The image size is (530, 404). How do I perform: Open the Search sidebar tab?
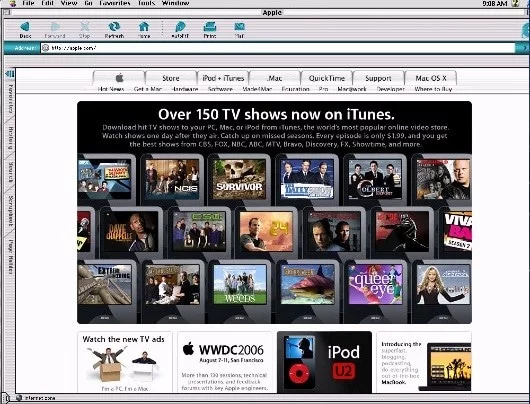10,172
